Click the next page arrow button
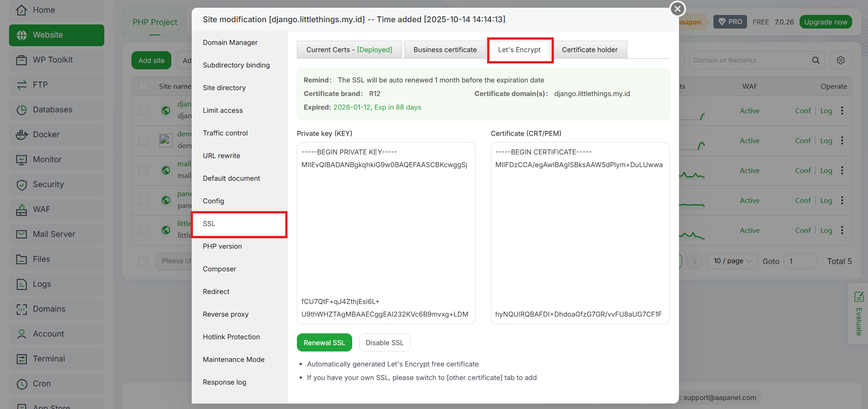This screenshot has width=868, height=409. pos(694,261)
